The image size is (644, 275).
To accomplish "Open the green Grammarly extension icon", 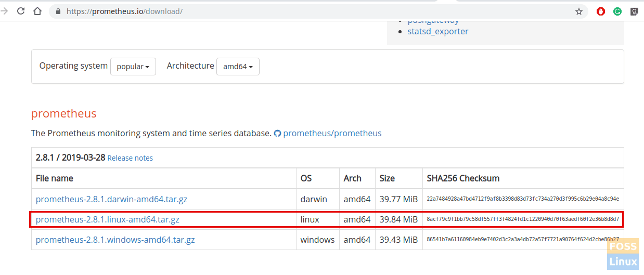I will pyautogui.click(x=617, y=11).
